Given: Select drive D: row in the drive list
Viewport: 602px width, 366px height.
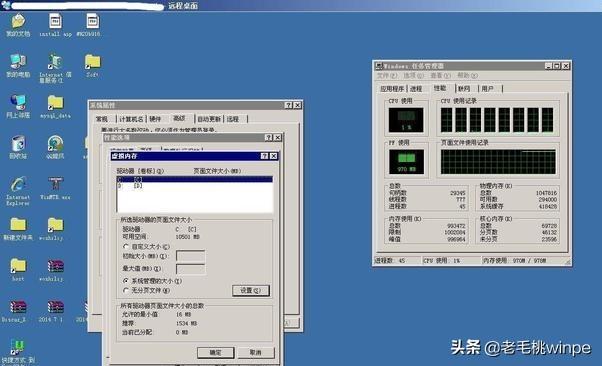Looking at the screenshot, I should [195, 185].
